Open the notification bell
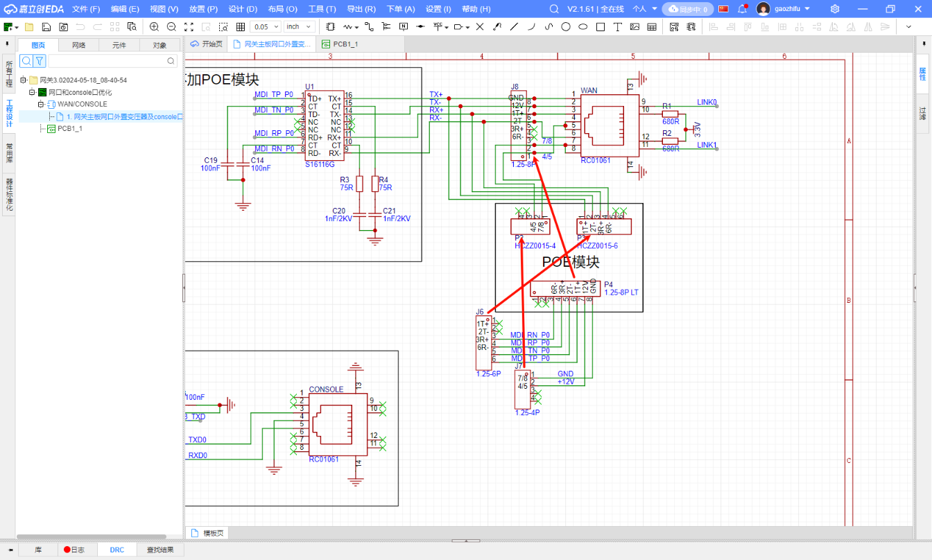This screenshot has width=932, height=560. point(742,9)
